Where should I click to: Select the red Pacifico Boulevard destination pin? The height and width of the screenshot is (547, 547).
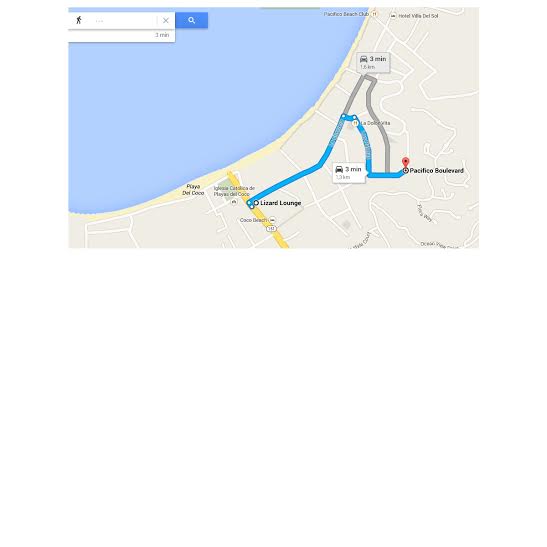[405, 162]
